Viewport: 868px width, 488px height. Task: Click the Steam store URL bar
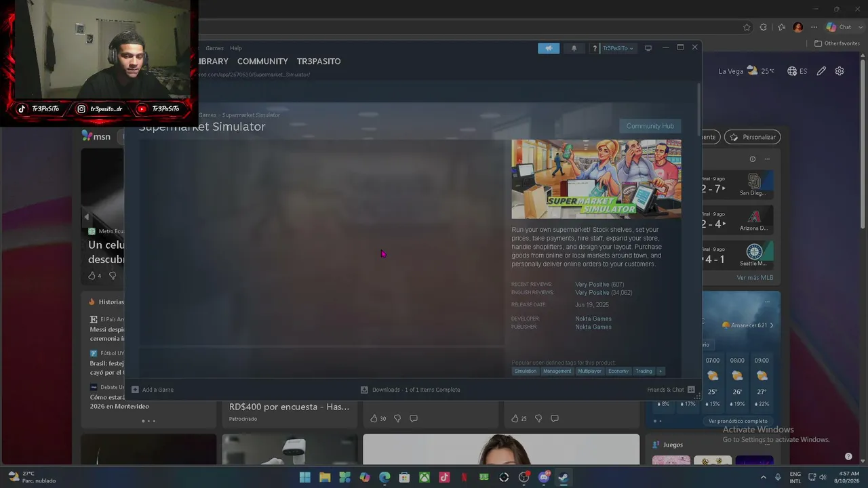click(254, 75)
